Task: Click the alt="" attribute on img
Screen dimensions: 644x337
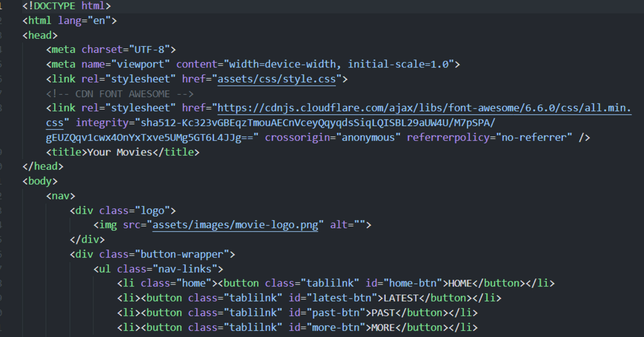Action: [x=348, y=225]
